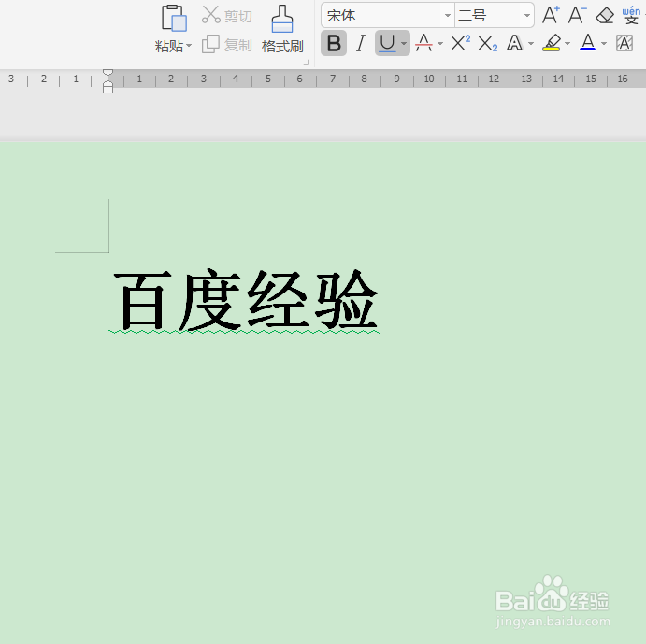Apply yellow text highlight color
Image resolution: width=646 pixels, height=644 pixels.
click(x=552, y=43)
